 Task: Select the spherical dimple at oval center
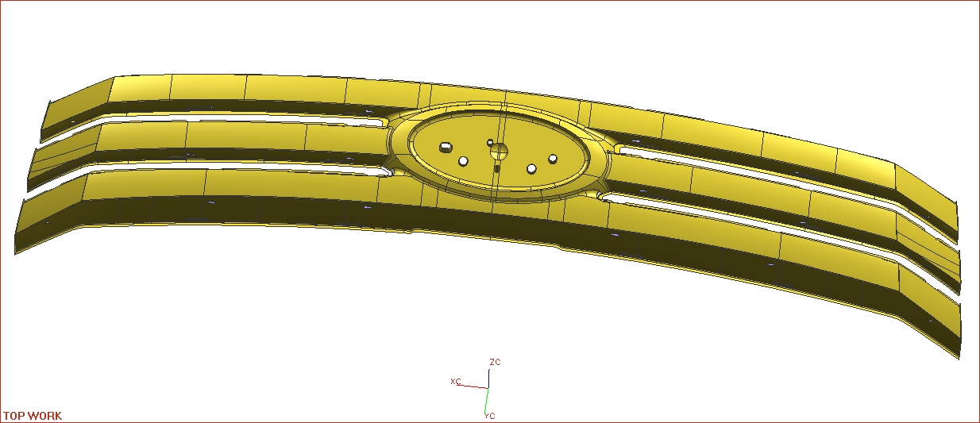coord(499,152)
